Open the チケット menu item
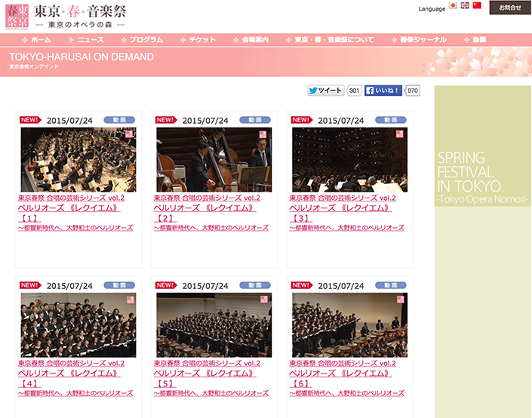 tap(198, 40)
